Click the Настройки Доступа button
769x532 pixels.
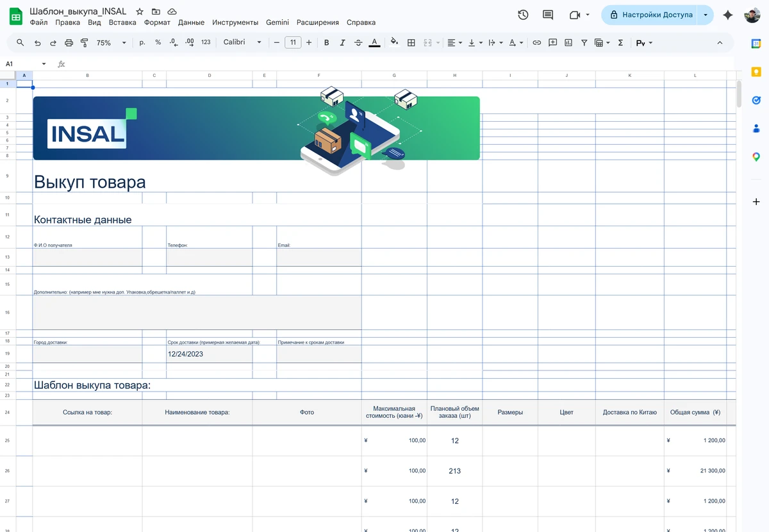[650, 15]
